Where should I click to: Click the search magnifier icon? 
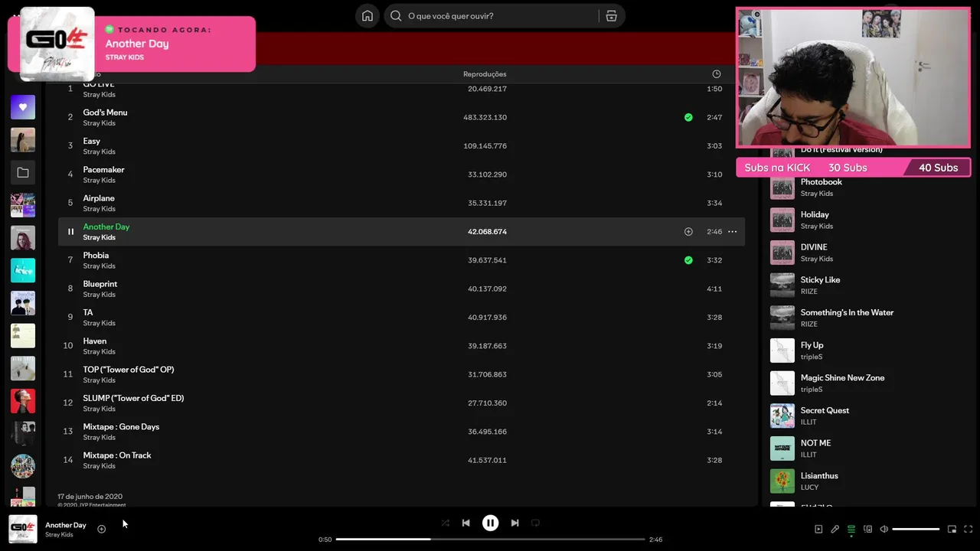[396, 16]
